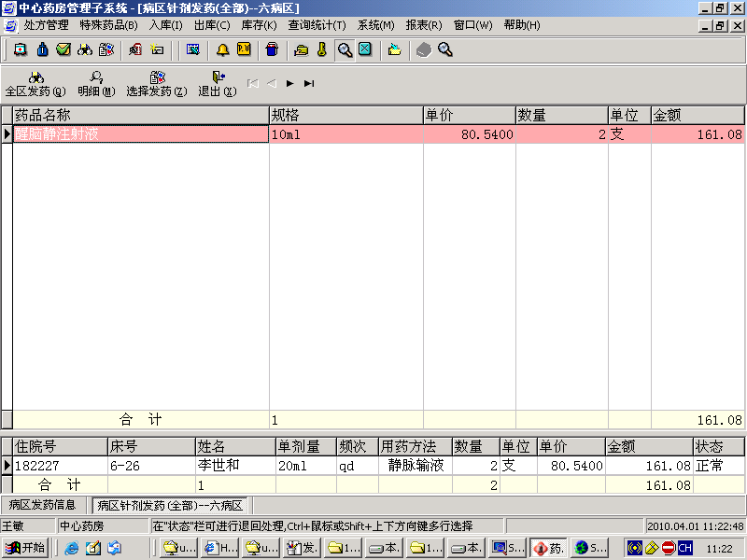Click bed number 6-26 cell
747x560 pixels.
[151, 465]
